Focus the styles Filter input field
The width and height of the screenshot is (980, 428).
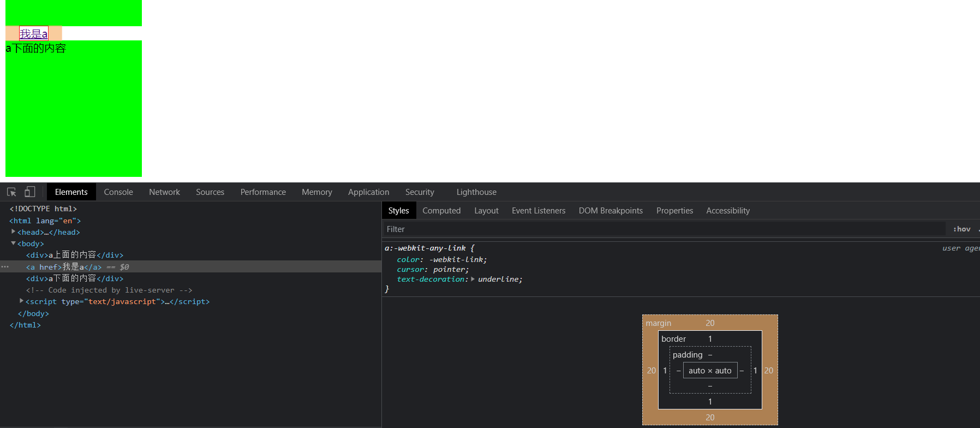coord(664,229)
